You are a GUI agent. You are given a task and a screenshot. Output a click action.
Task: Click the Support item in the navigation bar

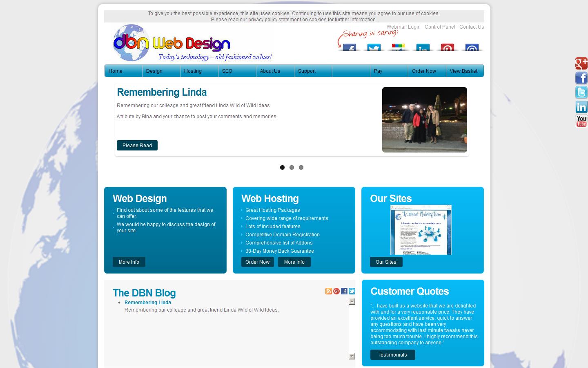307,71
